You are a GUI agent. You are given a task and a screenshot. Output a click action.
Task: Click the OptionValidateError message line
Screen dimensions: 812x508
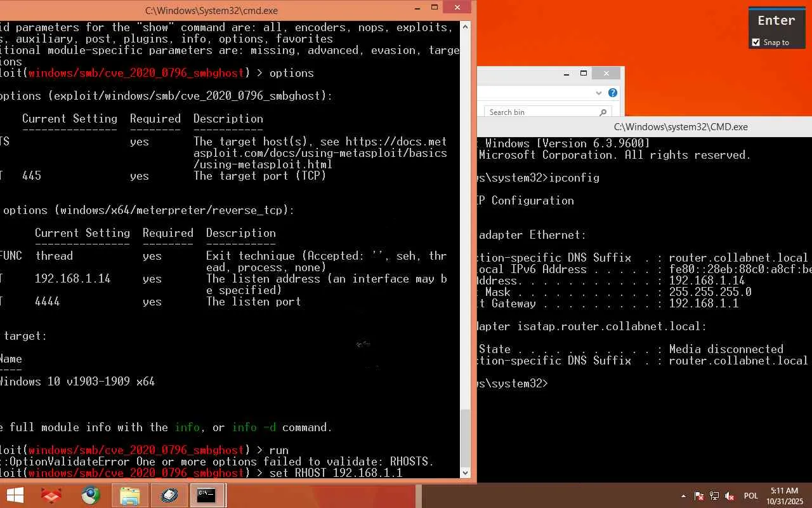(217, 462)
